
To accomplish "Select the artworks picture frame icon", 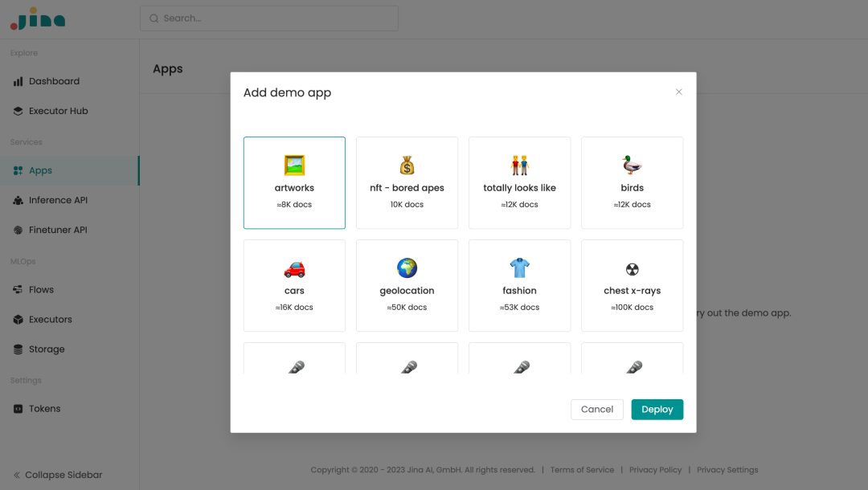I will tap(294, 165).
